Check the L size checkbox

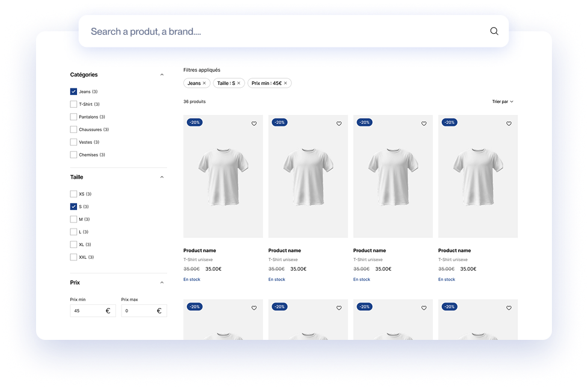coord(73,232)
